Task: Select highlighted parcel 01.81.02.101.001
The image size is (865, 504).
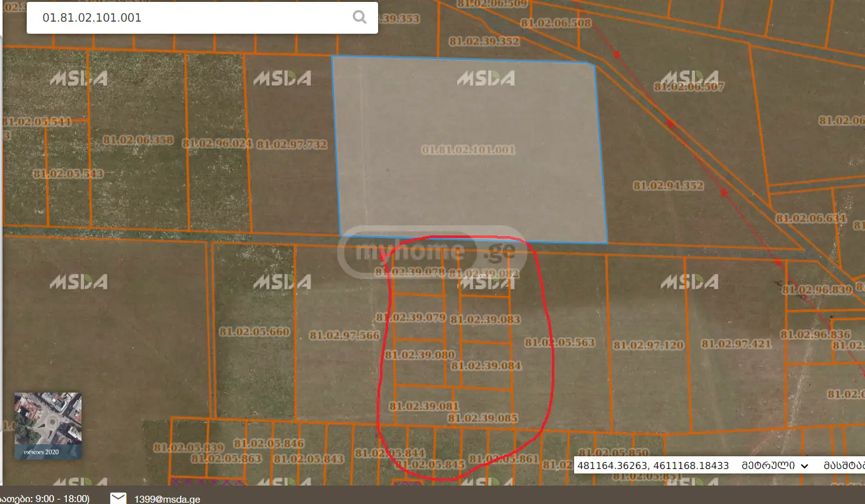Action: 468,150
